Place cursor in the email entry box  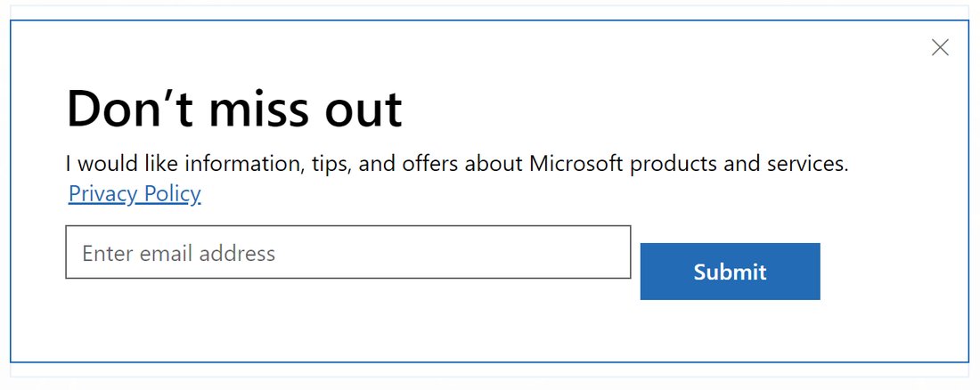click(347, 252)
